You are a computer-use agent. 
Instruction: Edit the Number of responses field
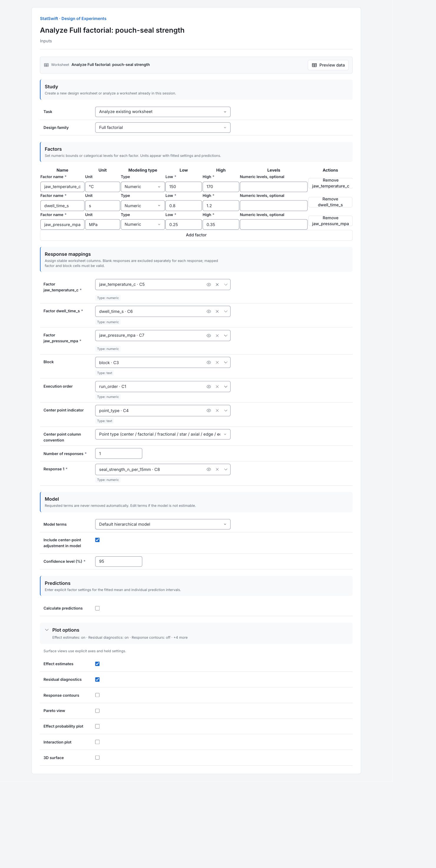tap(119, 454)
